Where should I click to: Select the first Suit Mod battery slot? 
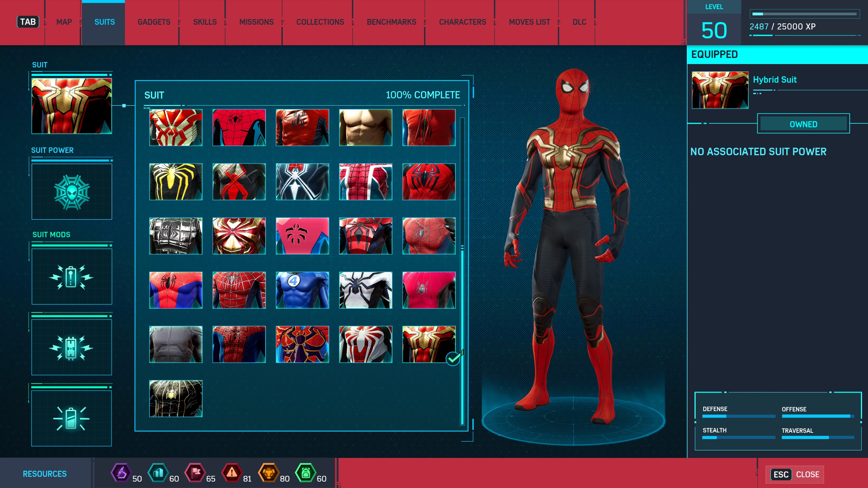pos(72,277)
